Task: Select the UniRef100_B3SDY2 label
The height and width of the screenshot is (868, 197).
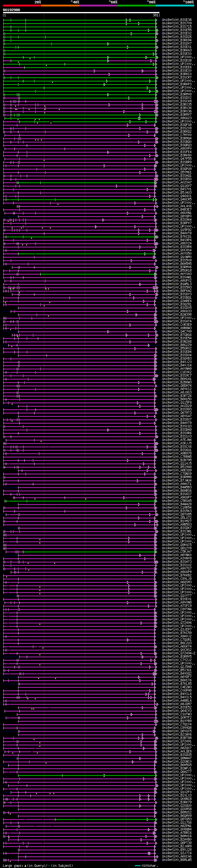Action: point(177,98)
